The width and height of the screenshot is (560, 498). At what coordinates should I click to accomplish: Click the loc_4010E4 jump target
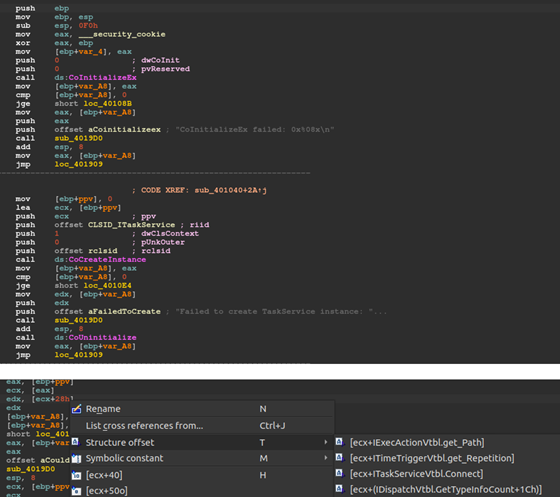(x=108, y=285)
